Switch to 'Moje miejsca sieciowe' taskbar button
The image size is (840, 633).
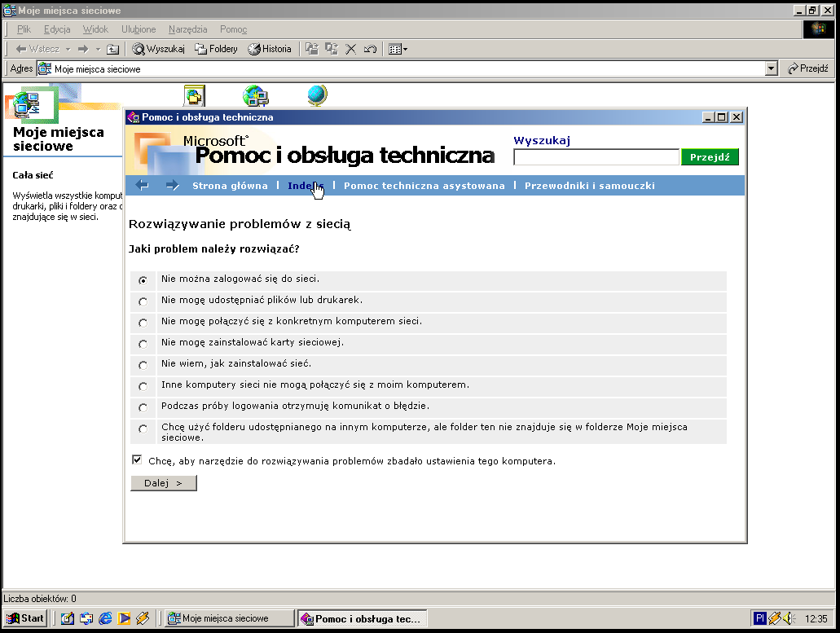pyautogui.click(x=229, y=618)
